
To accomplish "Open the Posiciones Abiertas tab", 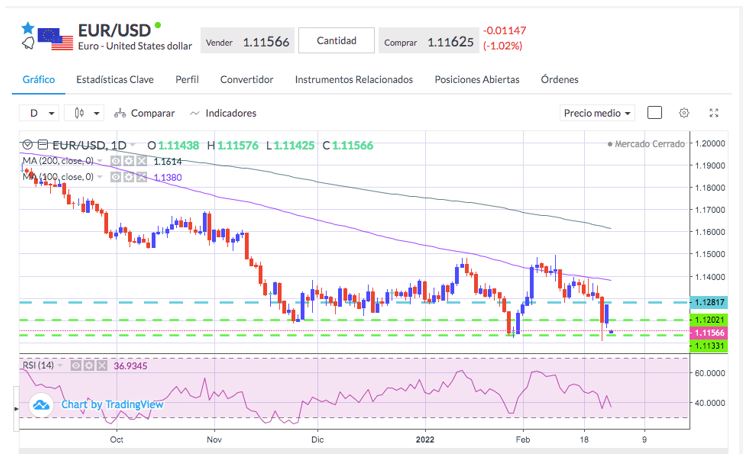I will click(477, 79).
